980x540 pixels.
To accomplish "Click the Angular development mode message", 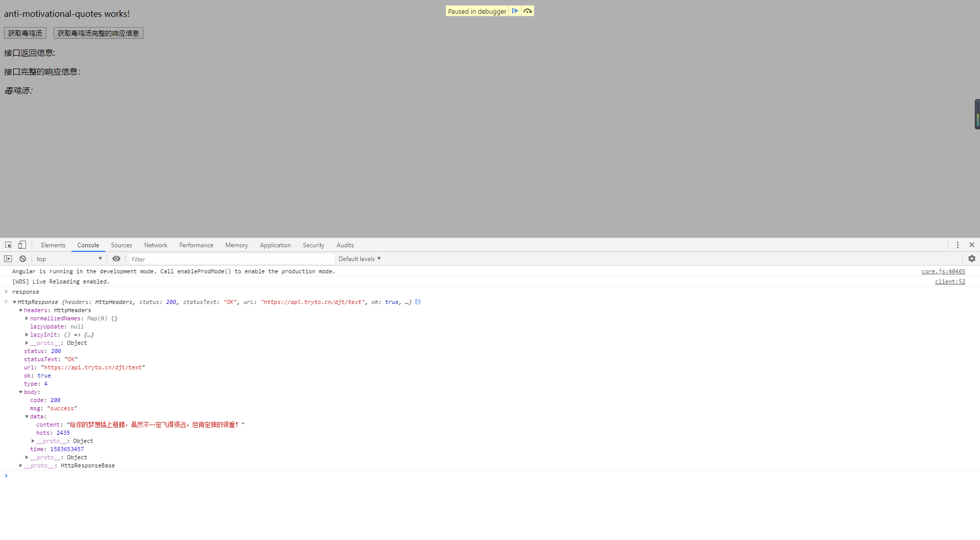I will coord(174,271).
